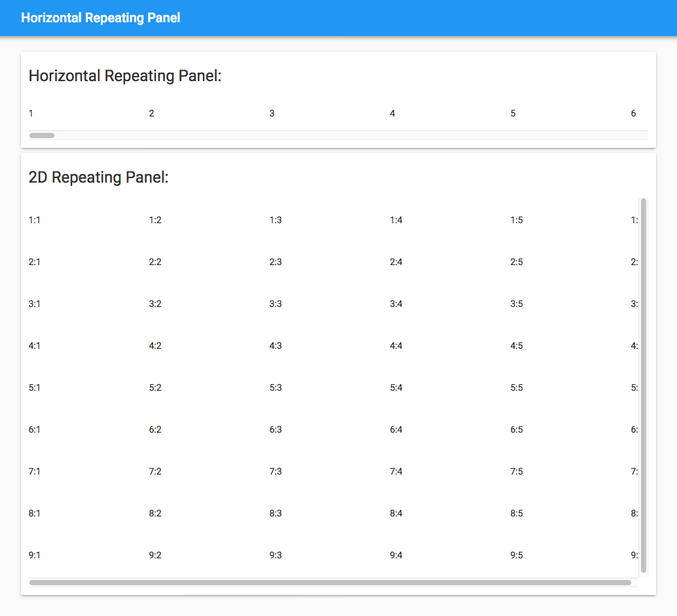Choose item 5 in the horizontal panel
Screen dimensions: 677x616
[513, 113]
